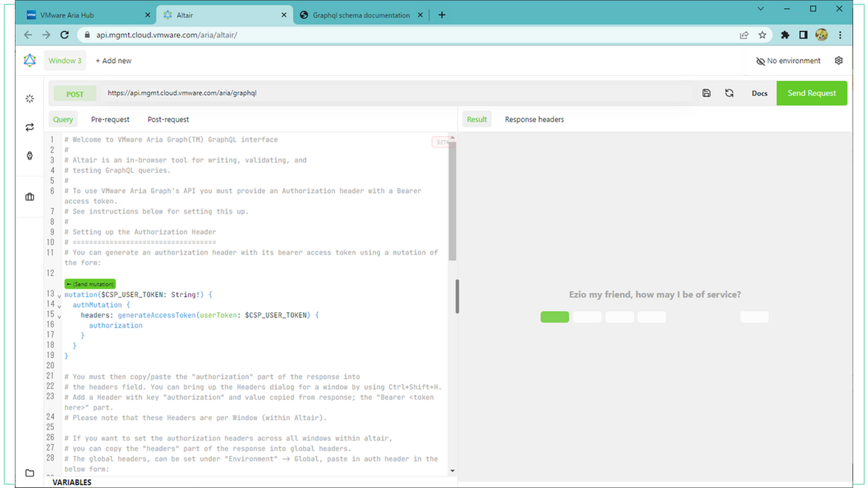Click the 'Please note that these Headers' comment
This screenshot has width=868, height=488.
pyautogui.click(x=195, y=418)
